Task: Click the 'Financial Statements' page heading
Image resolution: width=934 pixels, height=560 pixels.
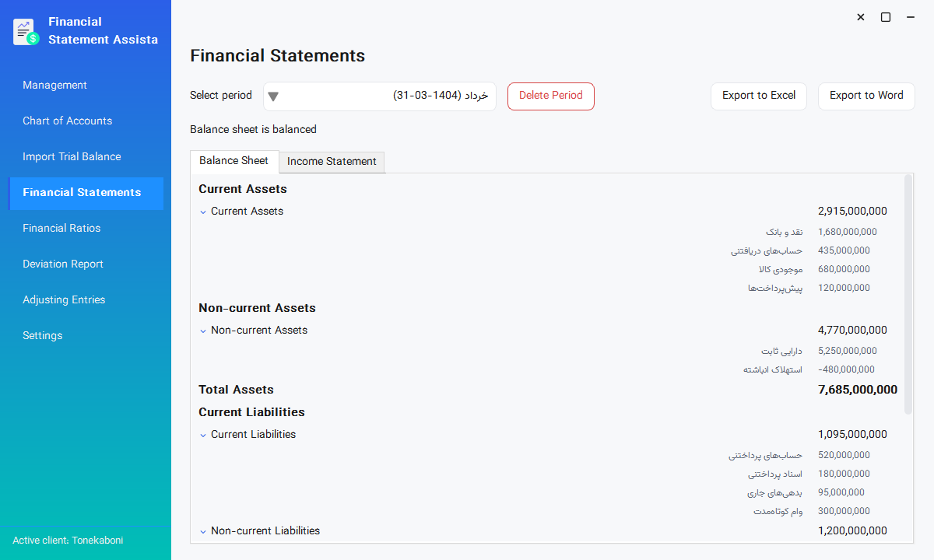Action: pos(277,56)
